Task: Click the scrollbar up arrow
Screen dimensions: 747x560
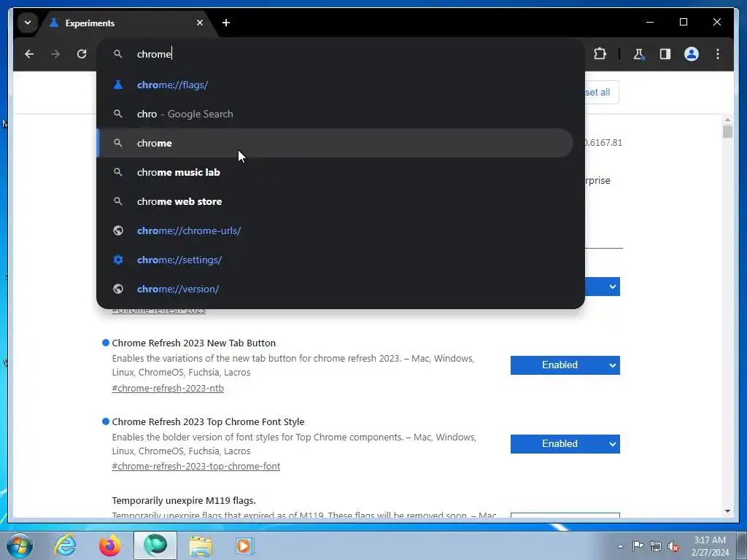Action: coord(727,120)
